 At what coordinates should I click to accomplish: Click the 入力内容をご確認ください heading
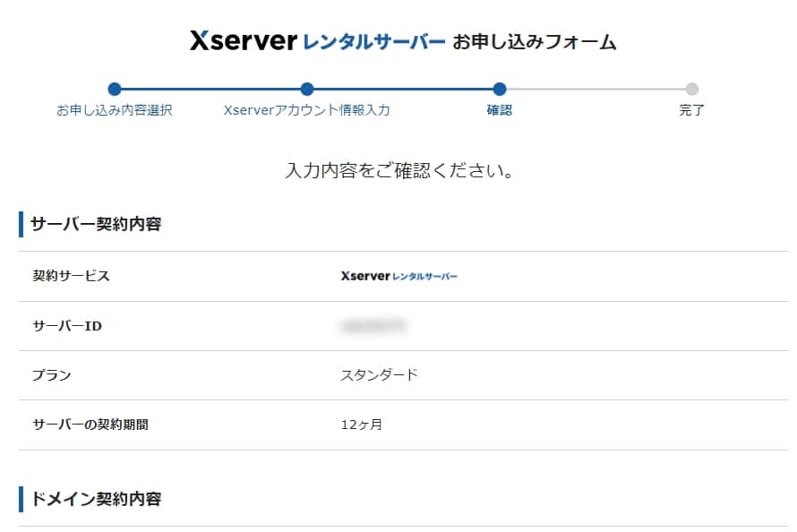point(399,170)
